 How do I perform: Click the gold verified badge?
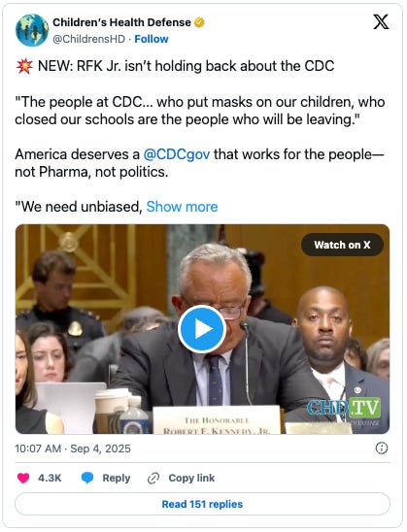point(199,22)
